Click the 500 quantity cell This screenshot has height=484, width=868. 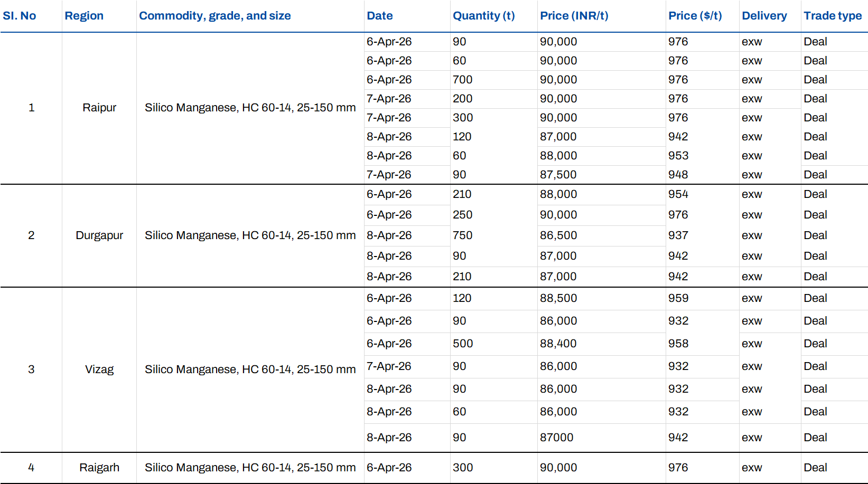point(462,344)
